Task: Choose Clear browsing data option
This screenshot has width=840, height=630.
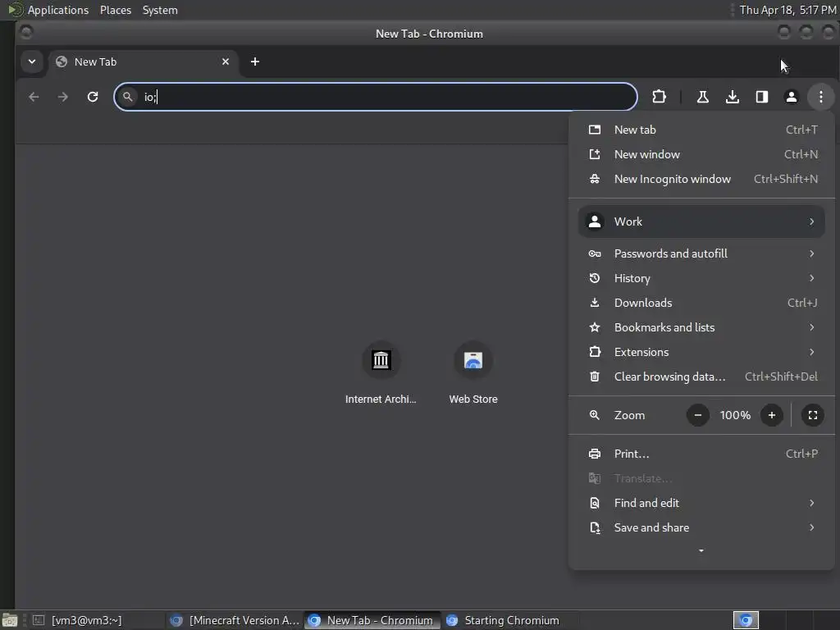Action: click(x=701, y=377)
